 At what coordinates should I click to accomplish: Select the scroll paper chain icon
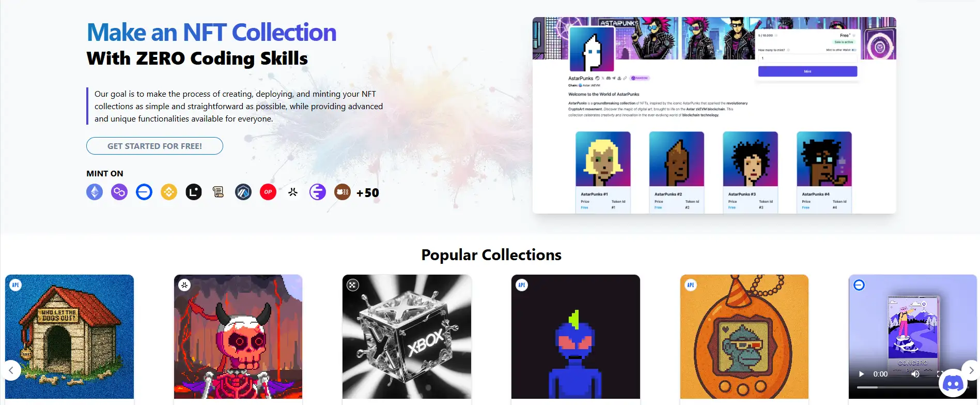coord(219,192)
